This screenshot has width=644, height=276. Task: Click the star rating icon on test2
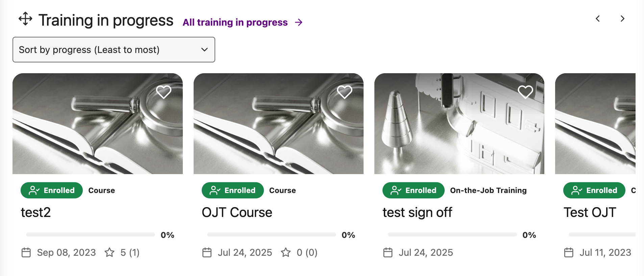pyautogui.click(x=109, y=252)
